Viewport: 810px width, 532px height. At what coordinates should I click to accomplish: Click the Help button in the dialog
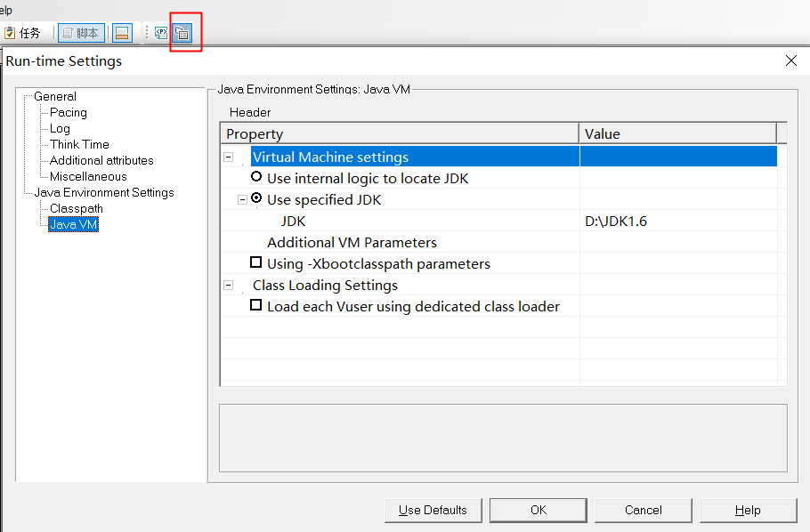click(x=748, y=511)
